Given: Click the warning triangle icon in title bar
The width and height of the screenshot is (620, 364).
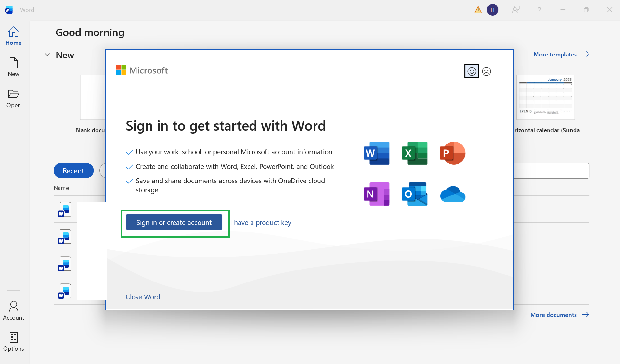Looking at the screenshot, I should click(x=478, y=10).
